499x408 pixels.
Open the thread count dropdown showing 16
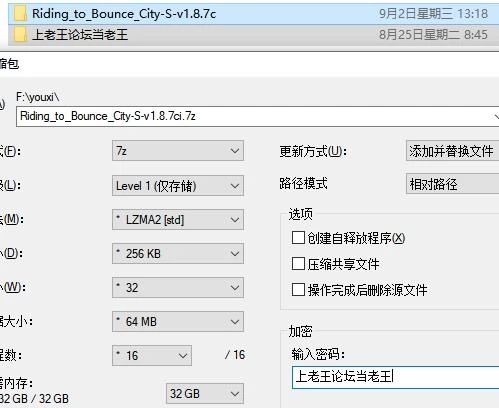[x=152, y=356]
